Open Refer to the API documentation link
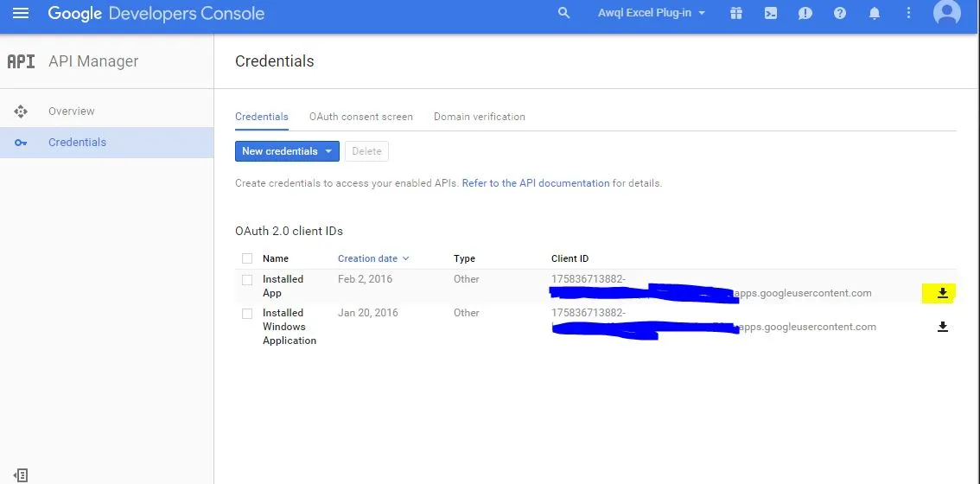 pyautogui.click(x=536, y=183)
